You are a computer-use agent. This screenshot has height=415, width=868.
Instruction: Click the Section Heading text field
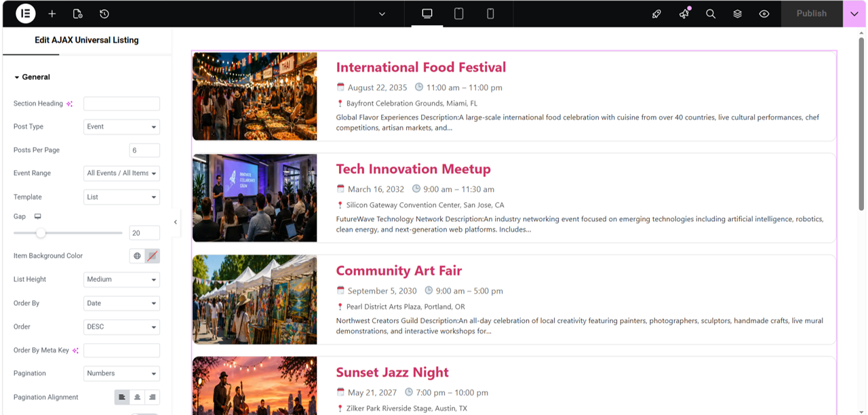[x=122, y=104]
